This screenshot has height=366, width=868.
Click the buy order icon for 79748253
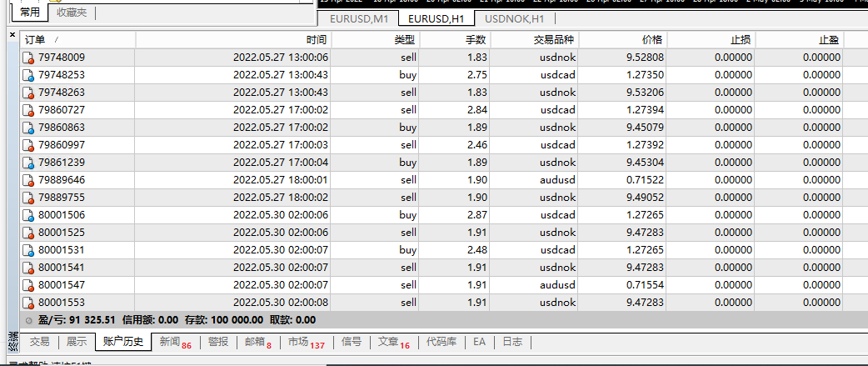pyautogui.click(x=28, y=75)
